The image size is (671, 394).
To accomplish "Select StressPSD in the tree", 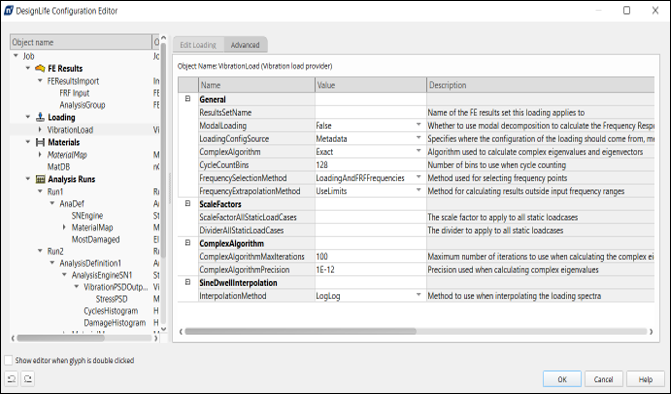I will 111,299.
